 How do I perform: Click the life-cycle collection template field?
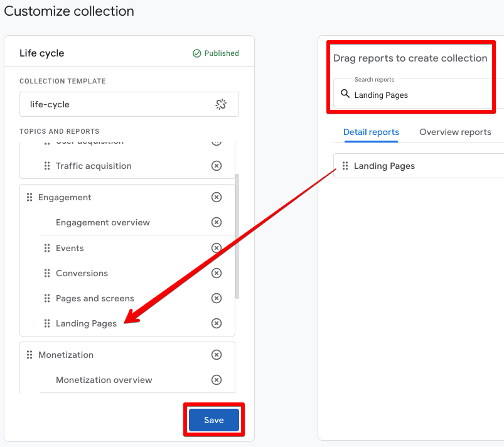(126, 104)
